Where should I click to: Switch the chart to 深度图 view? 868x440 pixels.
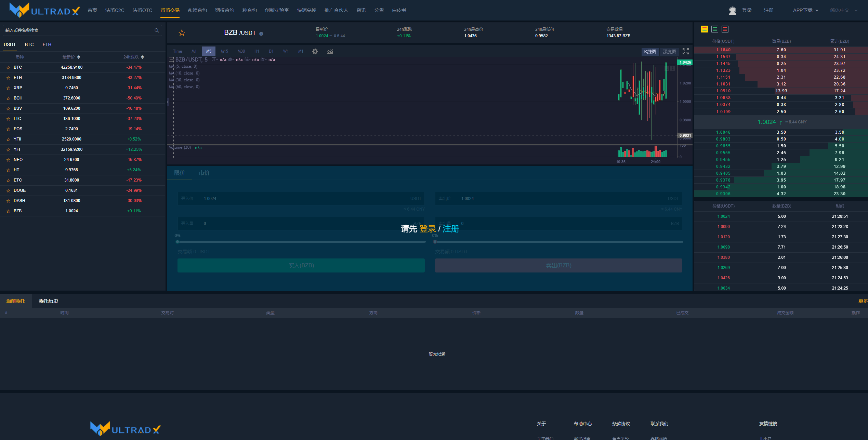(x=669, y=52)
